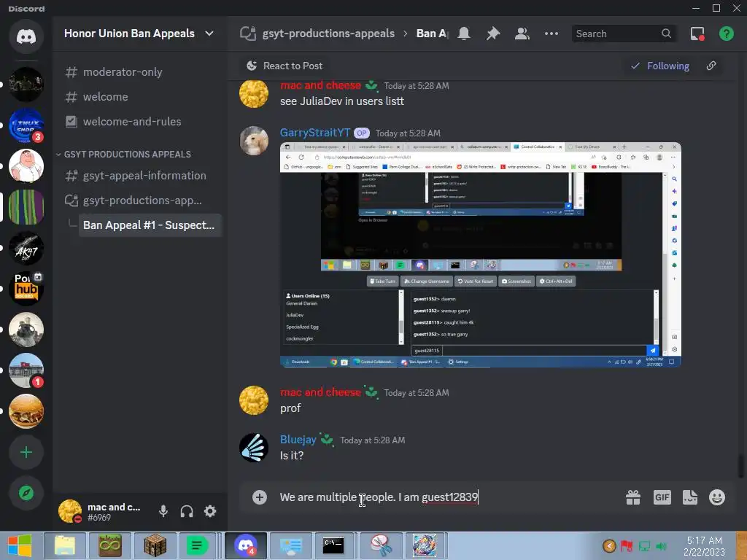Click the taskbar volume speaker icon

pos(661,546)
